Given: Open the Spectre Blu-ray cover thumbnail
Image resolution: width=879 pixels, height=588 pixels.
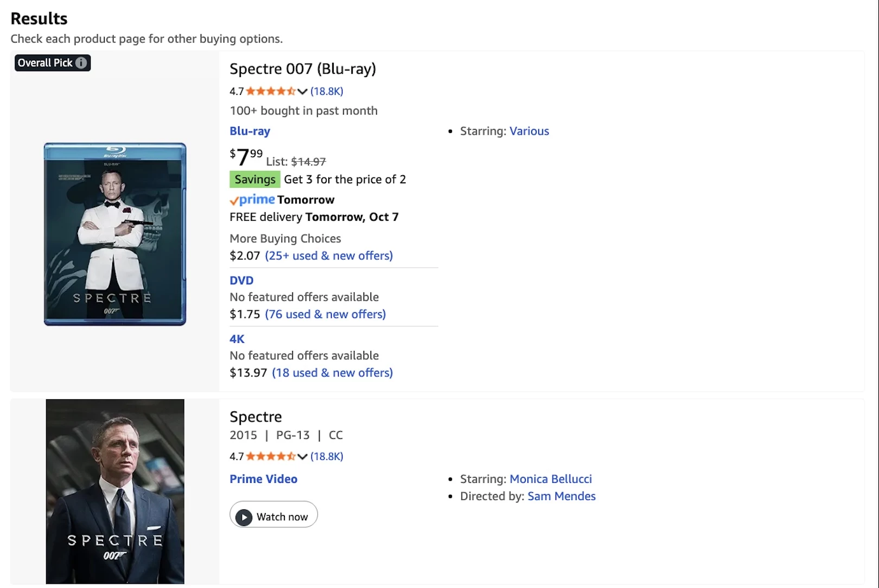Looking at the screenshot, I should 115,234.
